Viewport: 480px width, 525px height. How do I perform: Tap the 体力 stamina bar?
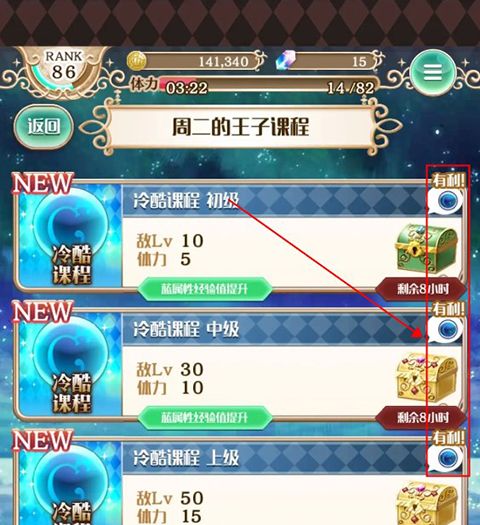click(x=254, y=87)
